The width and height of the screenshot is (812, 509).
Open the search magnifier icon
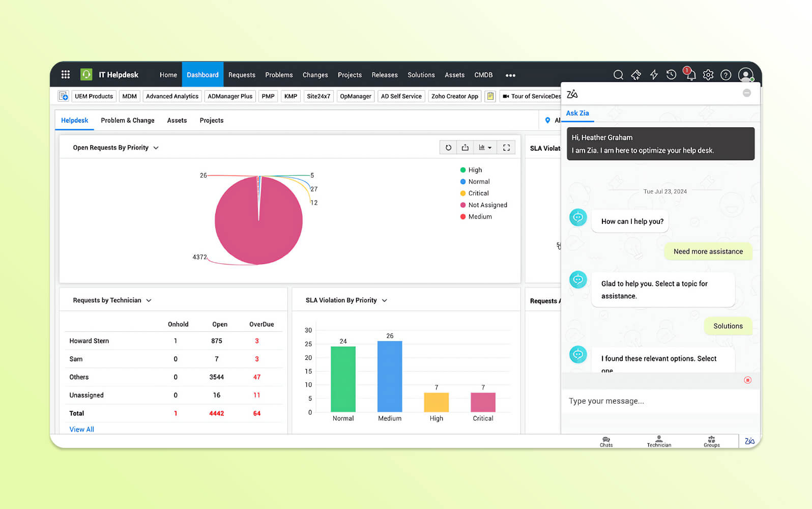pos(618,75)
